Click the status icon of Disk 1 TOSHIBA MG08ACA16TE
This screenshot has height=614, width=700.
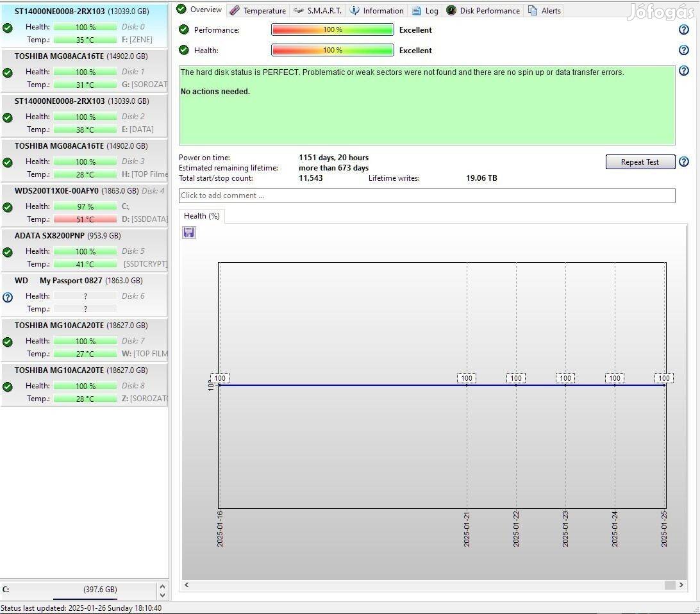(x=8, y=72)
